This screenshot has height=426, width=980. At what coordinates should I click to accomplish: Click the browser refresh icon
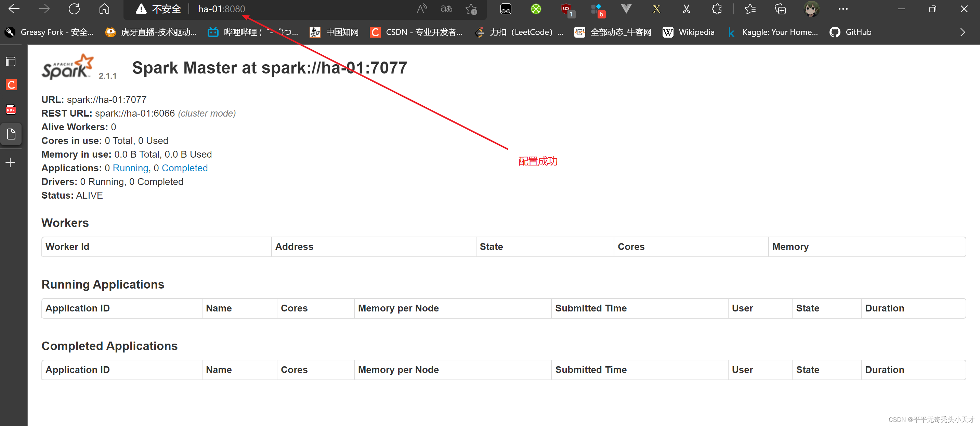pyautogui.click(x=74, y=9)
